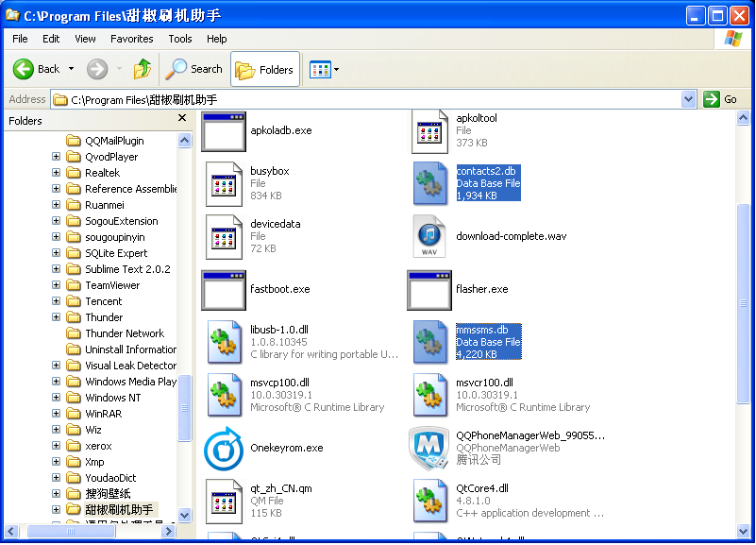Viewport: 756px width, 545px height.
Task: Expand the QvodPlayer folder node
Action: (x=57, y=157)
